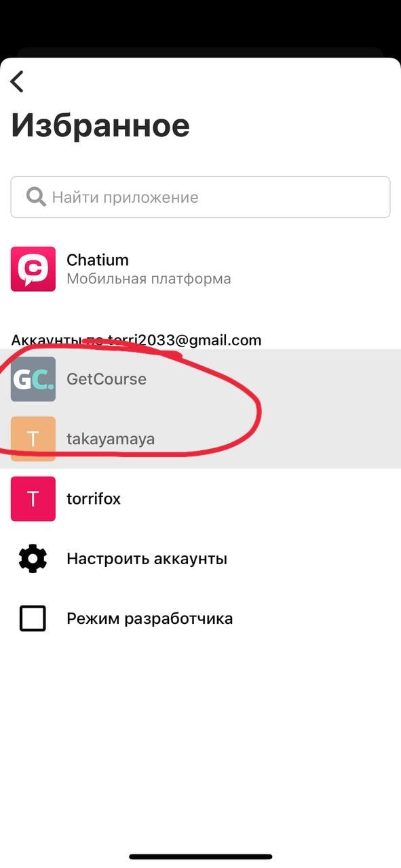Tap the accounts header with torri2033@gmail.com

[136, 340]
